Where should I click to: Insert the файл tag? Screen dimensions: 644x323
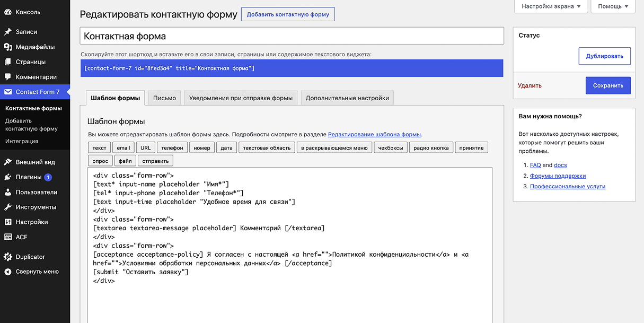(x=125, y=160)
